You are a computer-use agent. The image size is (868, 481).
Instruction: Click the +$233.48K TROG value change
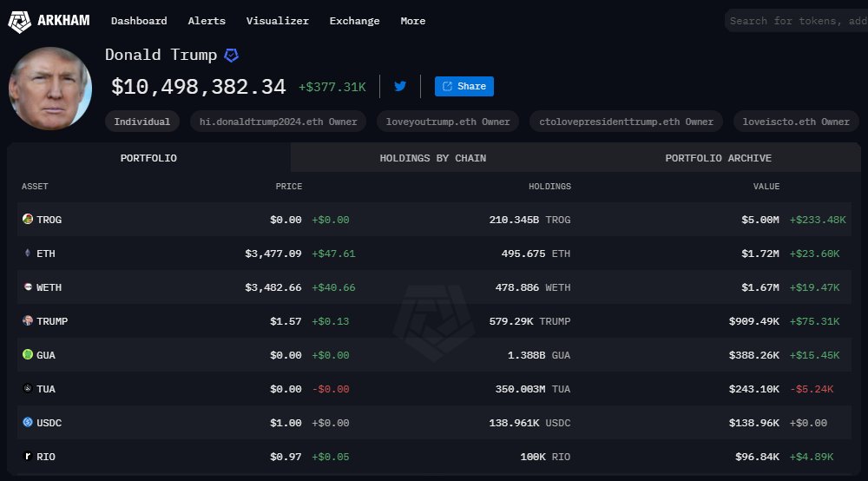[x=818, y=220]
